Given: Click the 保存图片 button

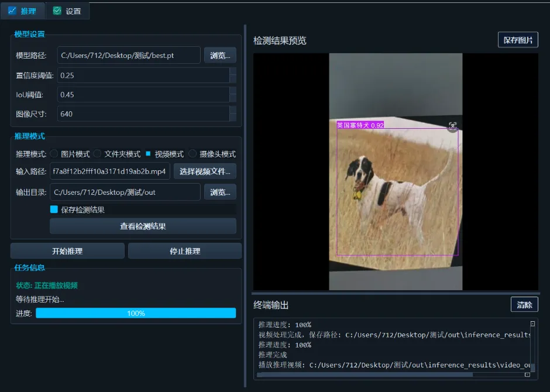Looking at the screenshot, I should (x=518, y=40).
